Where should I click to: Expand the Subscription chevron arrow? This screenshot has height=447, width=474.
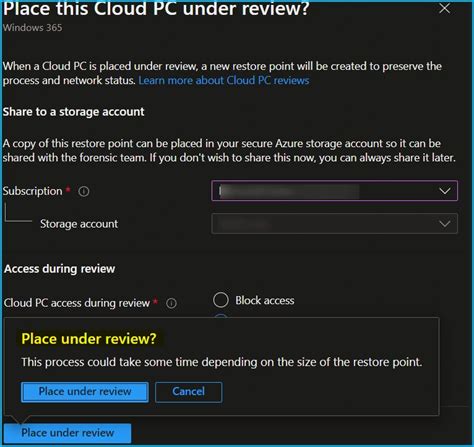click(445, 191)
